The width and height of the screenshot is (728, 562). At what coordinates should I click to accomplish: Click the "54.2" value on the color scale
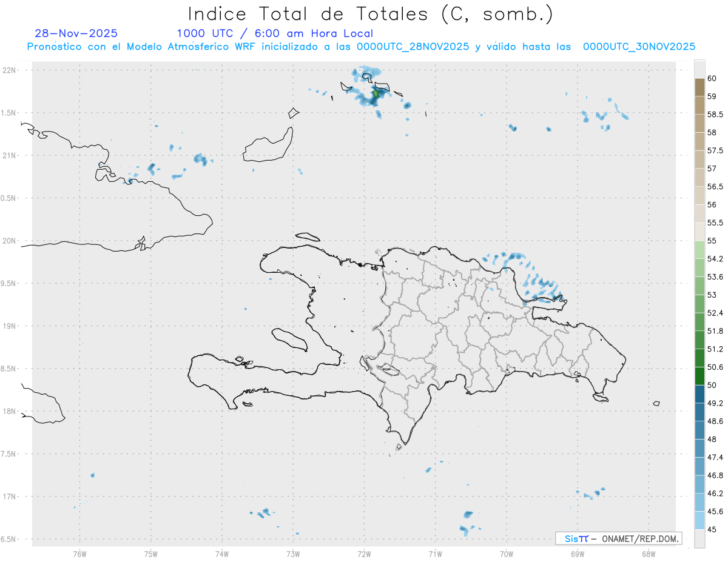(x=715, y=259)
